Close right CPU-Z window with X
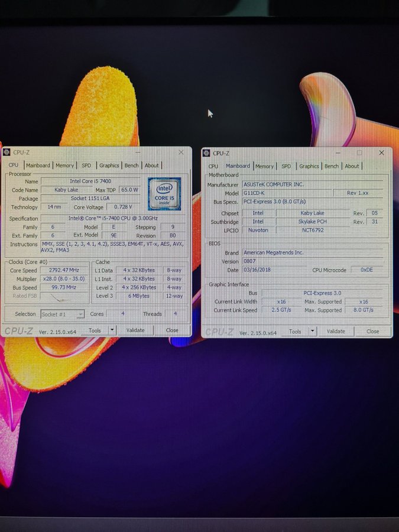The width and height of the screenshot is (399, 532). (x=381, y=153)
